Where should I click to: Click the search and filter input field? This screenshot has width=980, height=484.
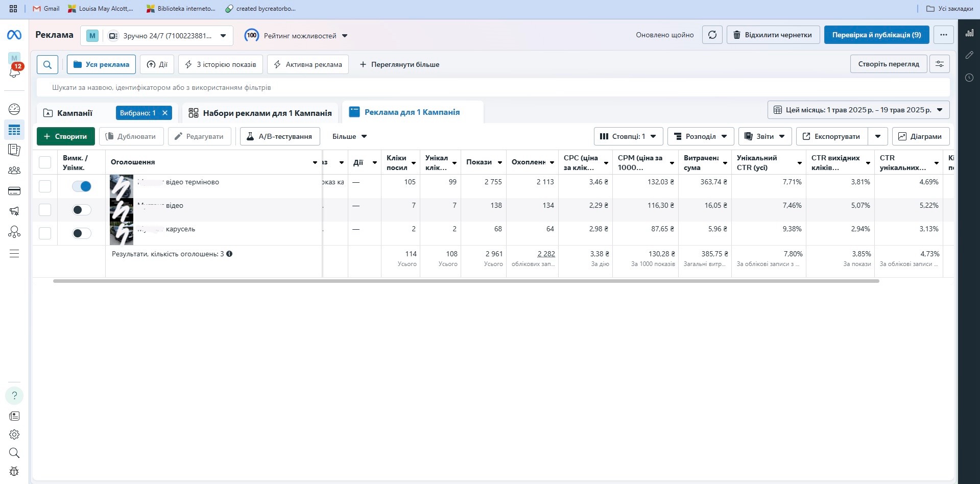click(x=493, y=87)
